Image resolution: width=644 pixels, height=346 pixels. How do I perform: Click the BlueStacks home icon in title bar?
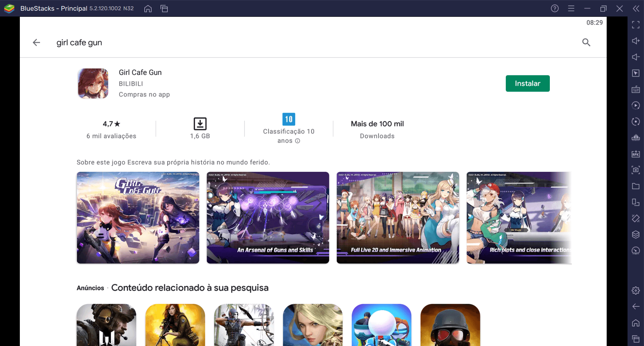[x=148, y=8]
